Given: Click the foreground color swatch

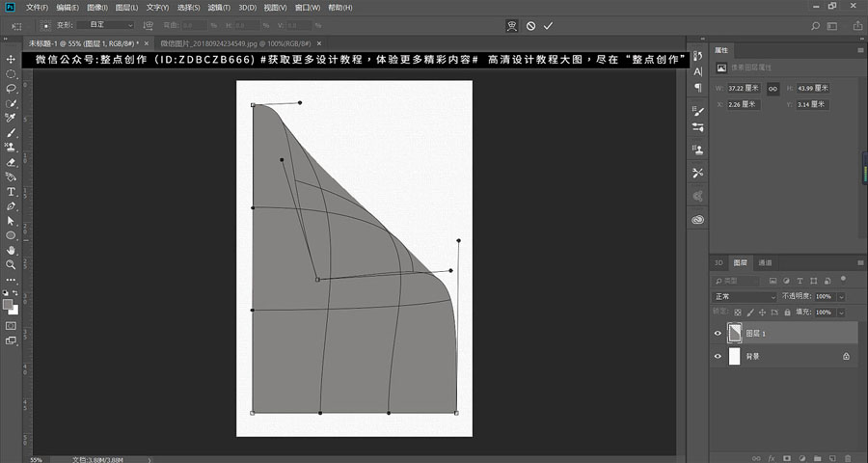Looking at the screenshot, I should [x=8, y=304].
